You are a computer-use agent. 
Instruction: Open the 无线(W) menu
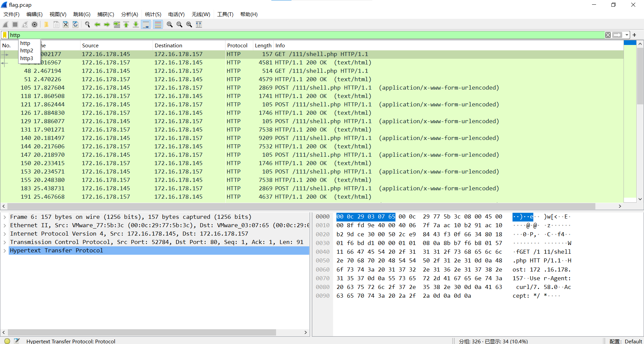(201, 14)
